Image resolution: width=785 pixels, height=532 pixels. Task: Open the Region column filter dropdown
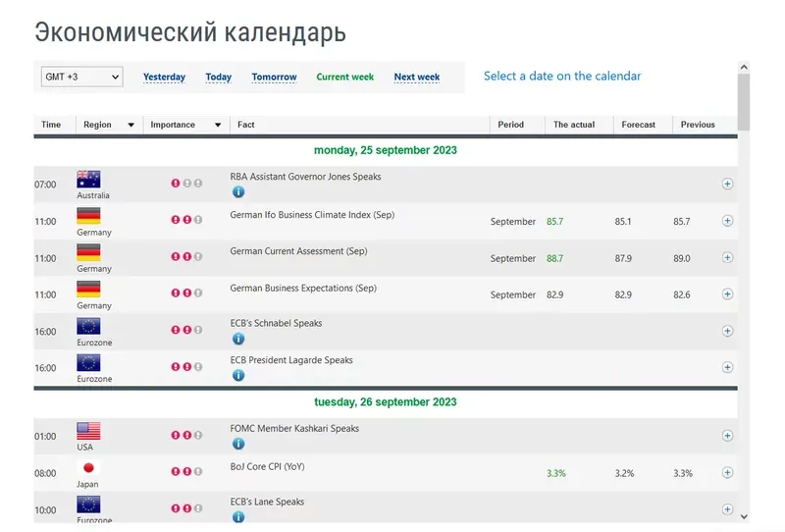(x=131, y=125)
